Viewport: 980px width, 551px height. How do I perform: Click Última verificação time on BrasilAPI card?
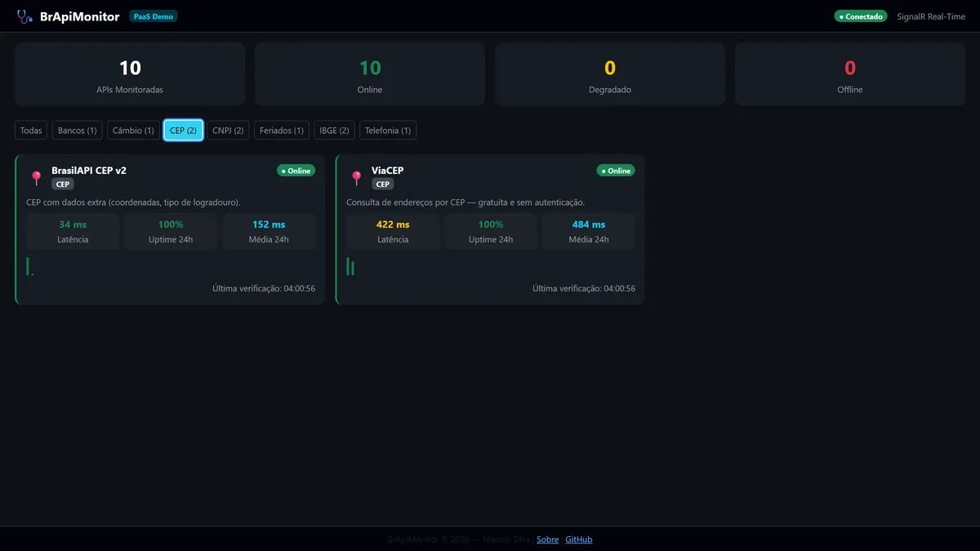264,288
